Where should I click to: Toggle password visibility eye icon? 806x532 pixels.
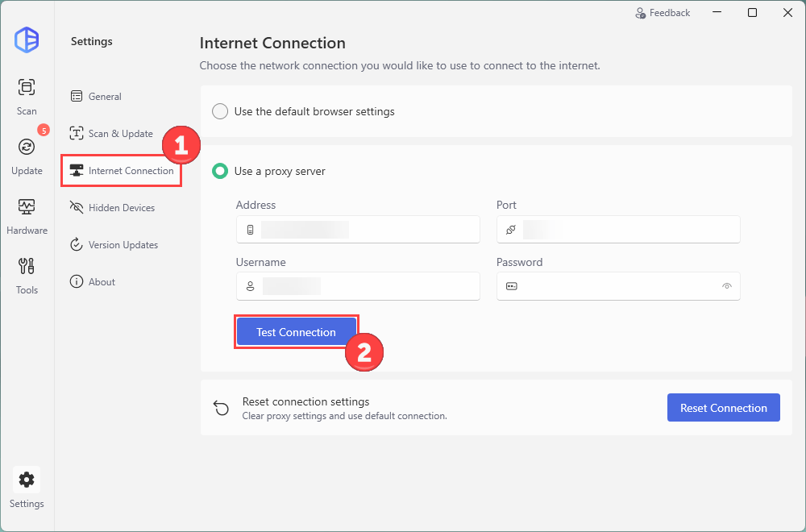pos(726,286)
